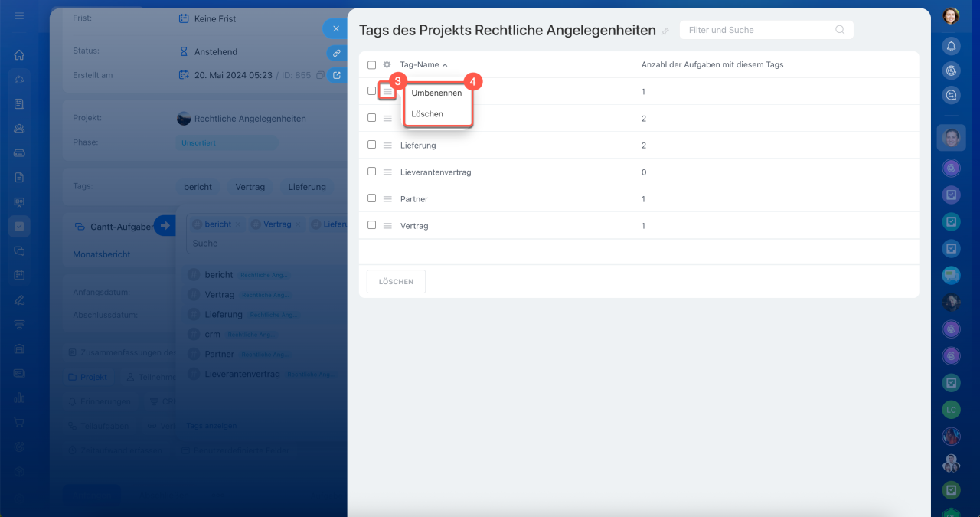Image resolution: width=980 pixels, height=517 pixels.
Task: Select crm in the tag dropdown list
Action: [x=212, y=335]
